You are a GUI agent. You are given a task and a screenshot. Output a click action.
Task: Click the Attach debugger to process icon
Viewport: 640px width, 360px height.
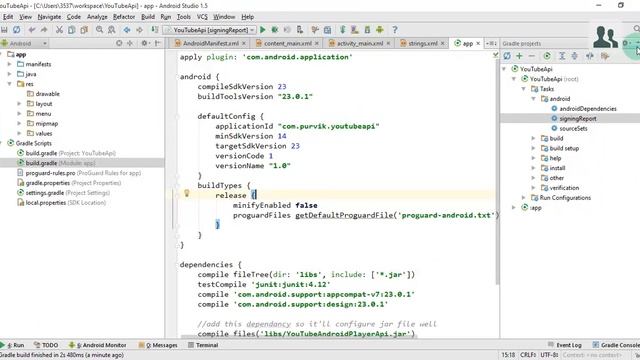[x=300, y=30]
